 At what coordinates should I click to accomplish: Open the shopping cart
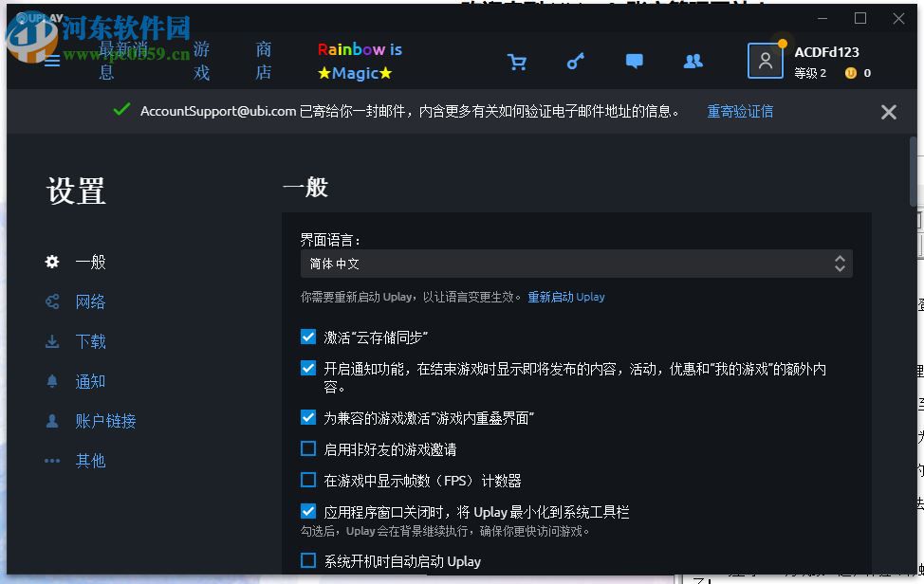(516, 61)
